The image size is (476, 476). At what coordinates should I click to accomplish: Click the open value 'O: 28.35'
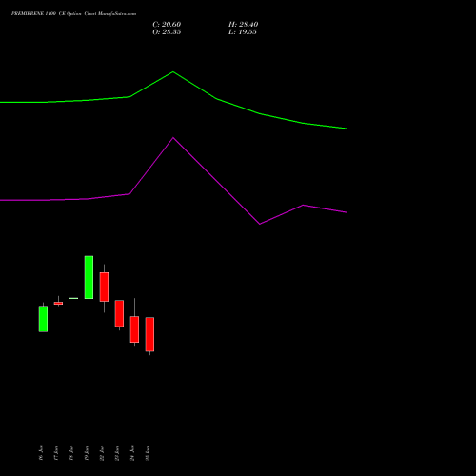click(167, 32)
